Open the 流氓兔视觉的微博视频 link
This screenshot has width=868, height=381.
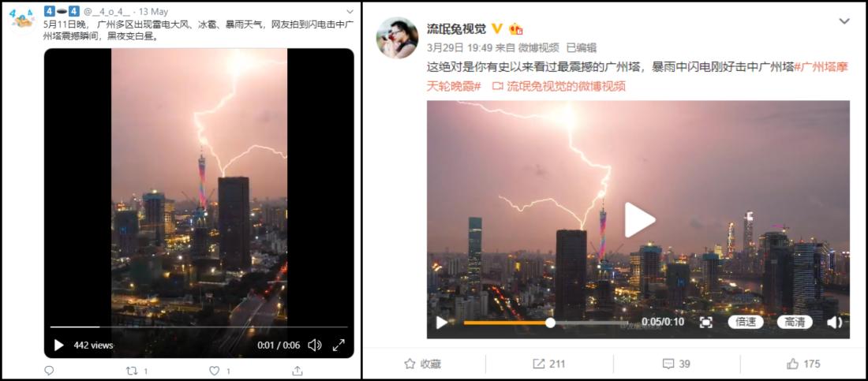[559, 87]
